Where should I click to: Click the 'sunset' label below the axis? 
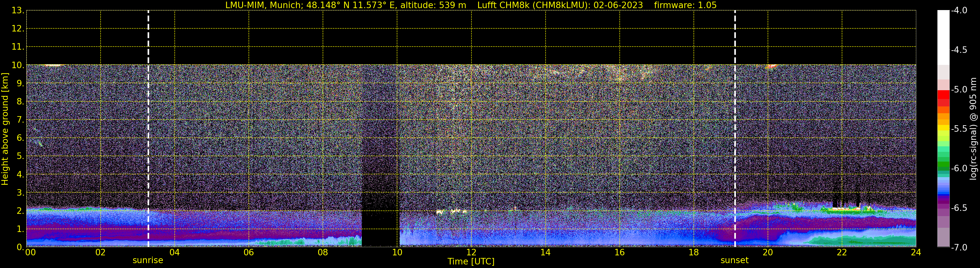coord(734,261)
